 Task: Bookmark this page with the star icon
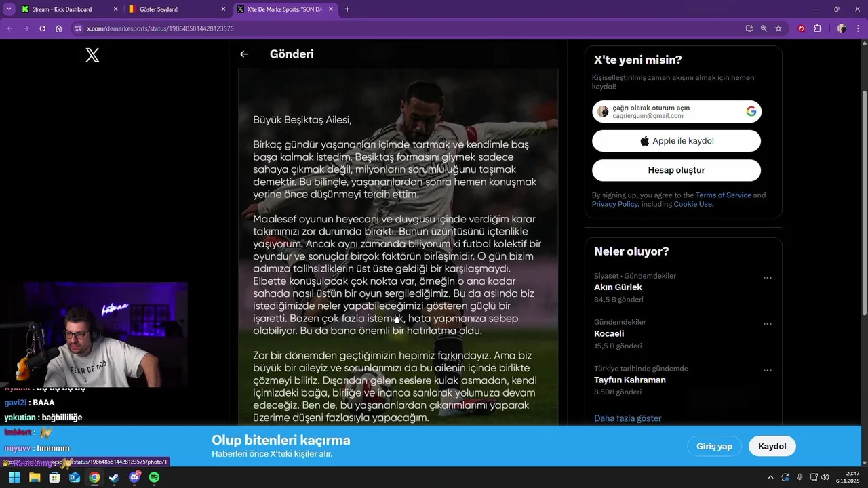tap(778, 28)
